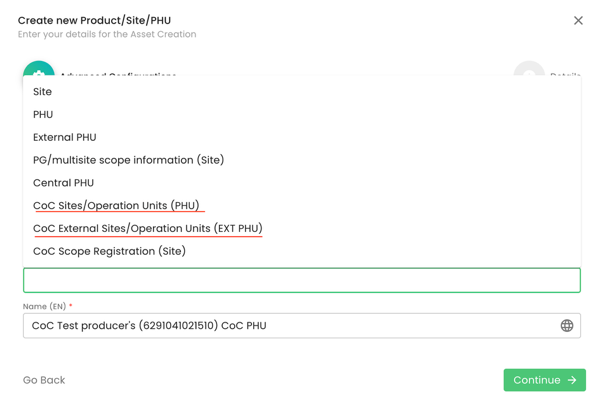Click the Details step label

tap(566, 75)
